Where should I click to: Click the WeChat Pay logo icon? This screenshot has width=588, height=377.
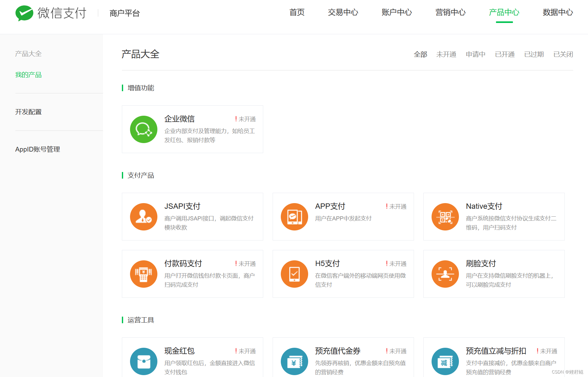click(24, 13)
